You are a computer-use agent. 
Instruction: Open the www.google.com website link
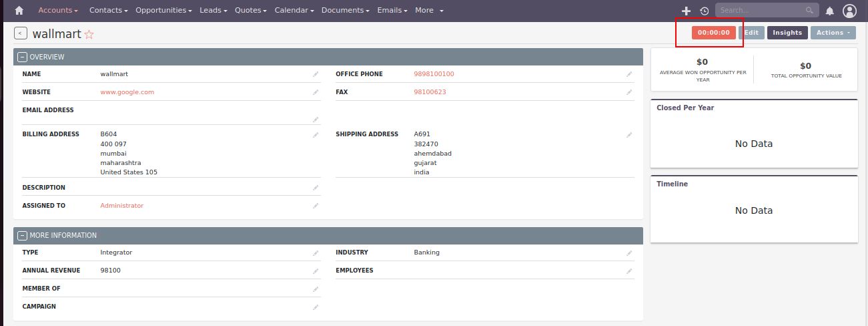(127, 92)
